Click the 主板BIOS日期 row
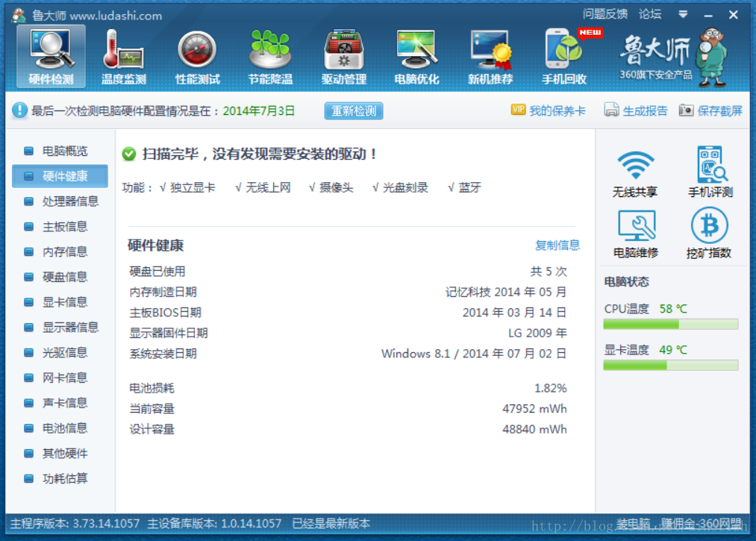Screen dimensions: 756x541 (348, 313)
